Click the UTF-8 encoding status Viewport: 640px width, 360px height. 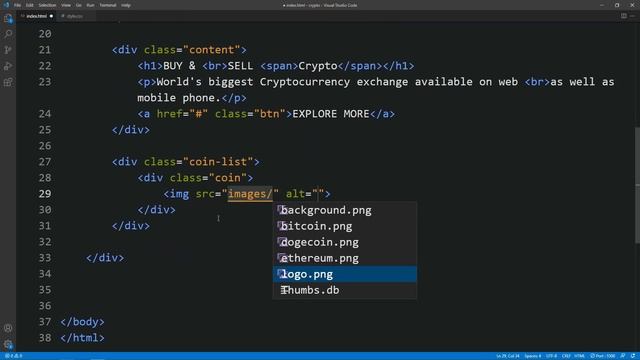click(x=551, y=356)
